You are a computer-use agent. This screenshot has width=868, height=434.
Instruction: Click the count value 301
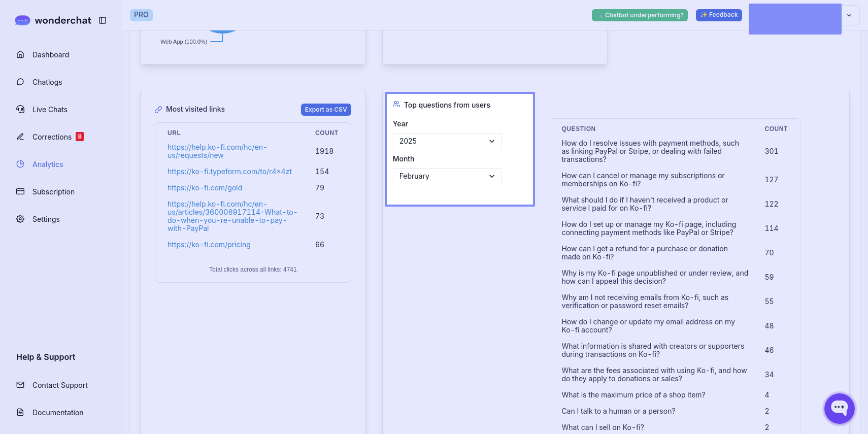coord(772,151)
